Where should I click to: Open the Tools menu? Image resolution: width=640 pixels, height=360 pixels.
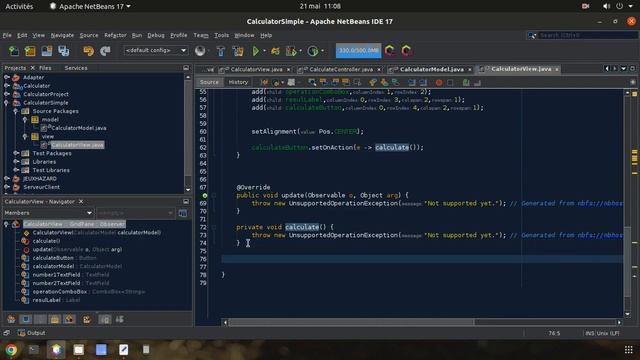221,36
